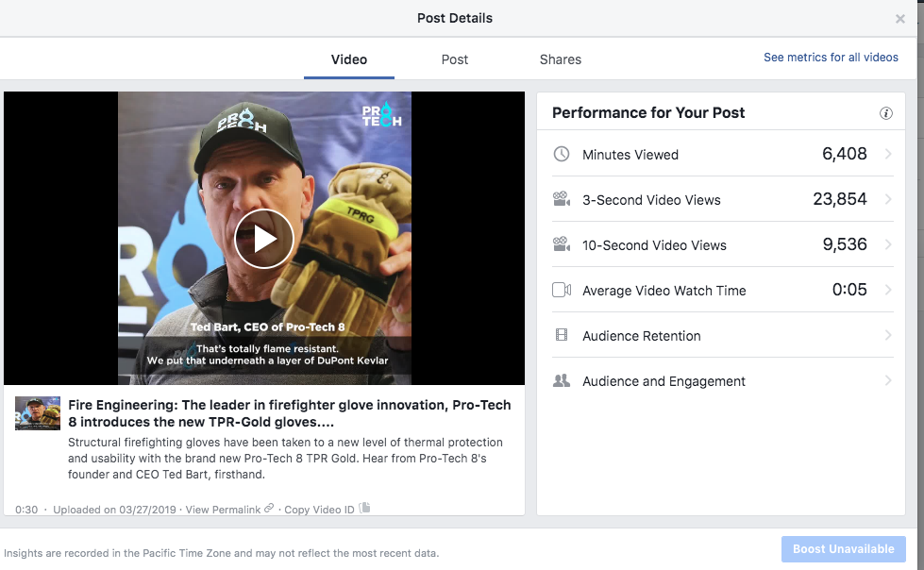
Task: Switch to the Post tab
Action: click(x=454, y=59)
